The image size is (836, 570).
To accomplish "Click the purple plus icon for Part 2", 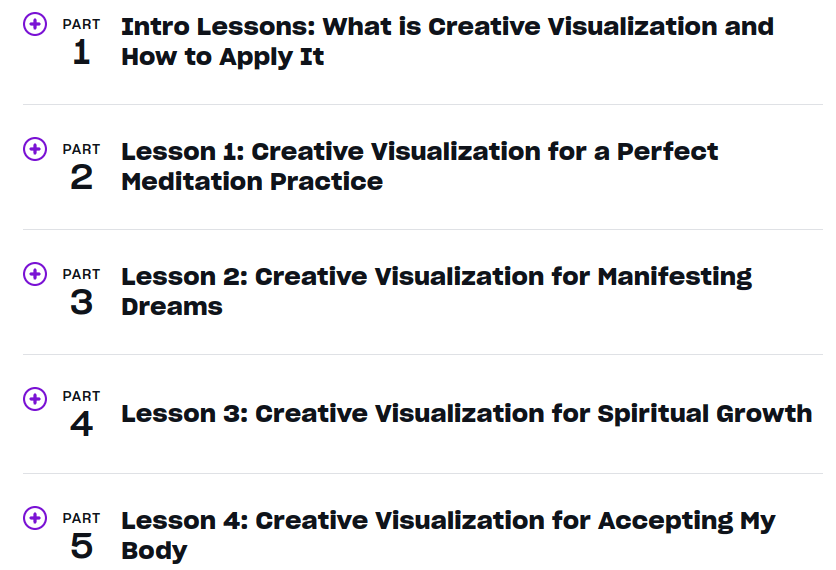I will click(35, 149).
